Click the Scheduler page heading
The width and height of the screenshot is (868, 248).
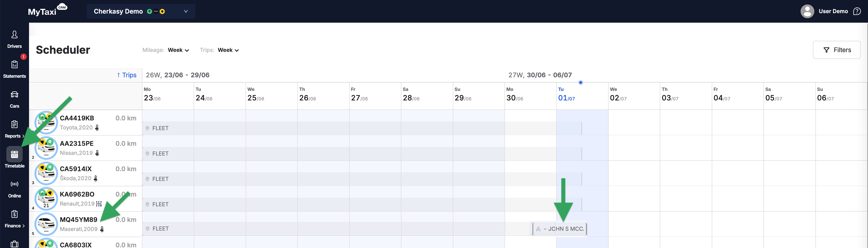[x=63, y=50]
